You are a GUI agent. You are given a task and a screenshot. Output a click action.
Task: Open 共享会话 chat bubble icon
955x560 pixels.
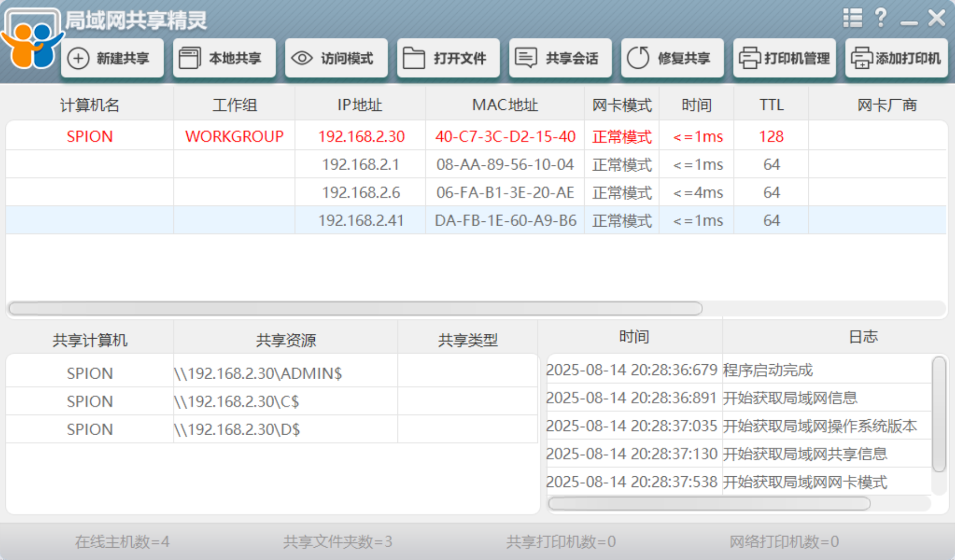pyautogui.click(x=526, y=58)
